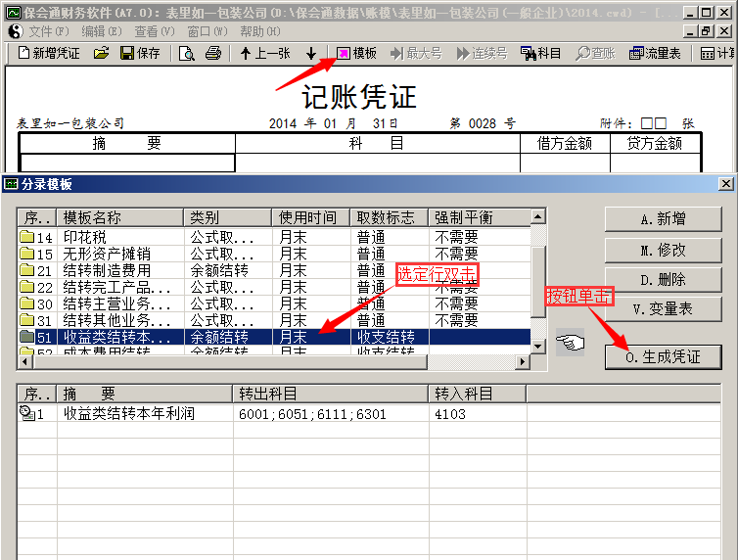Click the voucher number 0028
Viewport: 738px width, 560px height.
point(483,123)
